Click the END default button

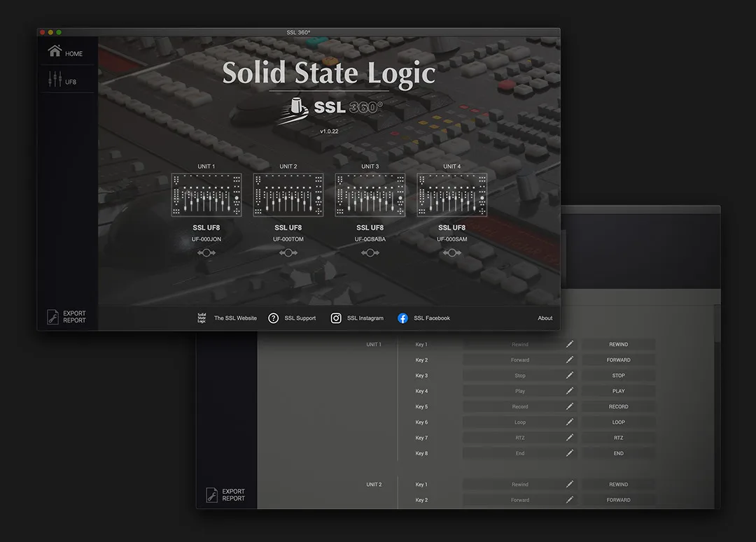pyautogui.click(x=618, y=453)
